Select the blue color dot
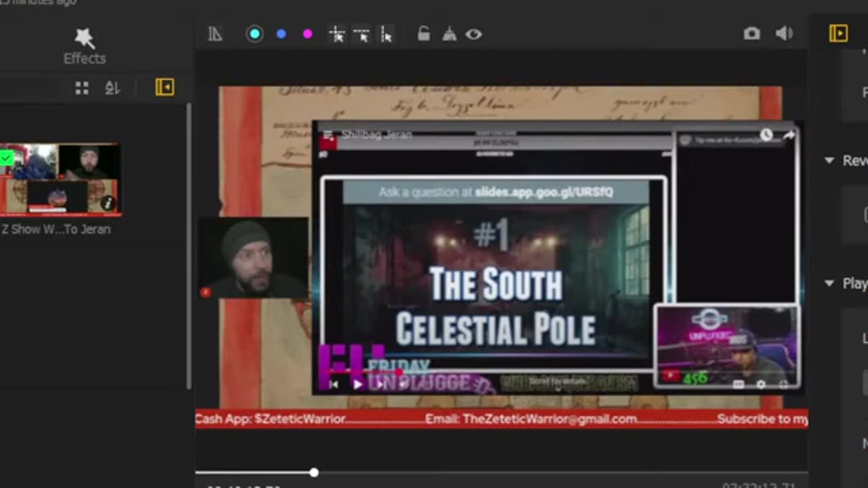The height and width of the screenshot is (488, 868). [281, 34]
